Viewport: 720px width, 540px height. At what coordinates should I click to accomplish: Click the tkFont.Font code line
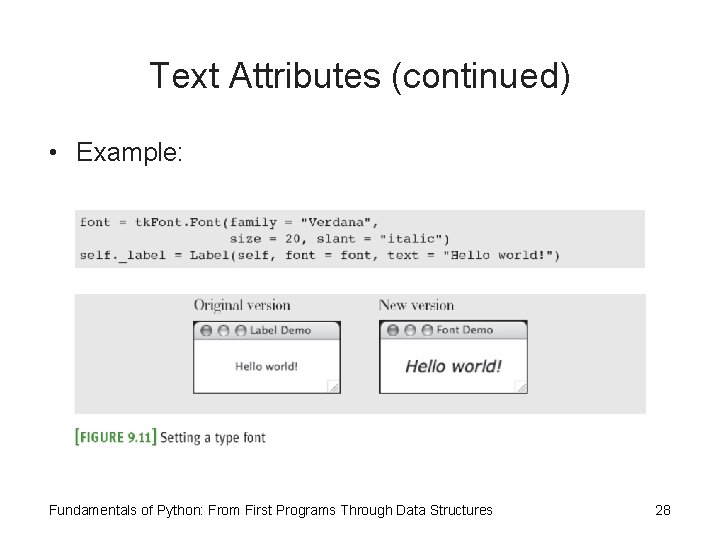tap(230, 222)
